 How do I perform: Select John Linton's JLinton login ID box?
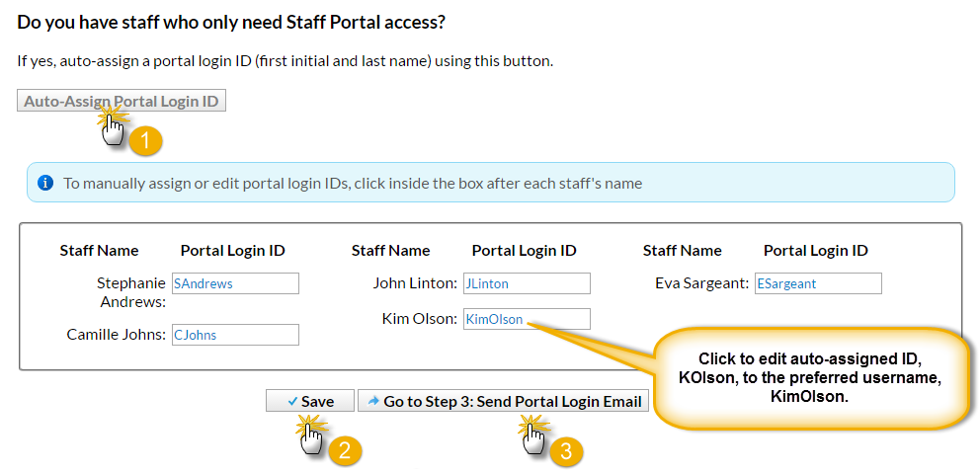pyautogui.click(x=527, y=283)
